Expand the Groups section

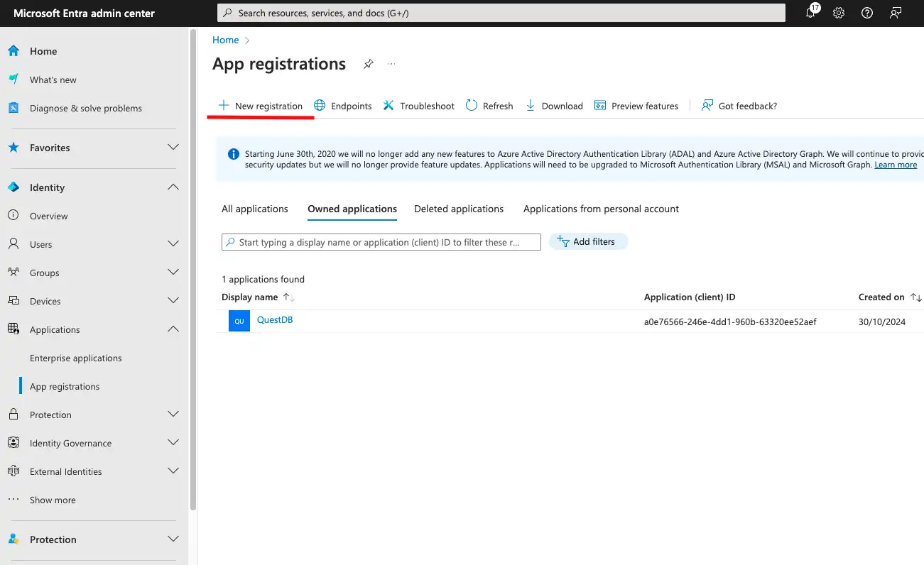point(173,272)
